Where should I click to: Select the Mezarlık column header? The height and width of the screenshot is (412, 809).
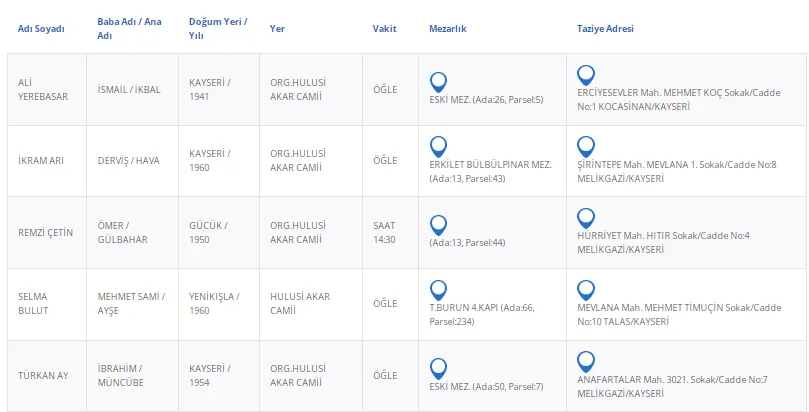click(449, 28)
